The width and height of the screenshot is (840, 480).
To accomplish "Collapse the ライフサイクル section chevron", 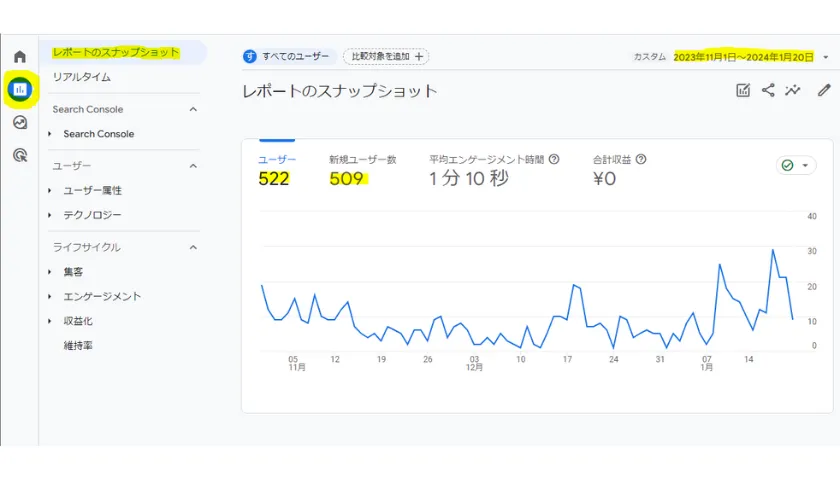I will click(193, 247).
